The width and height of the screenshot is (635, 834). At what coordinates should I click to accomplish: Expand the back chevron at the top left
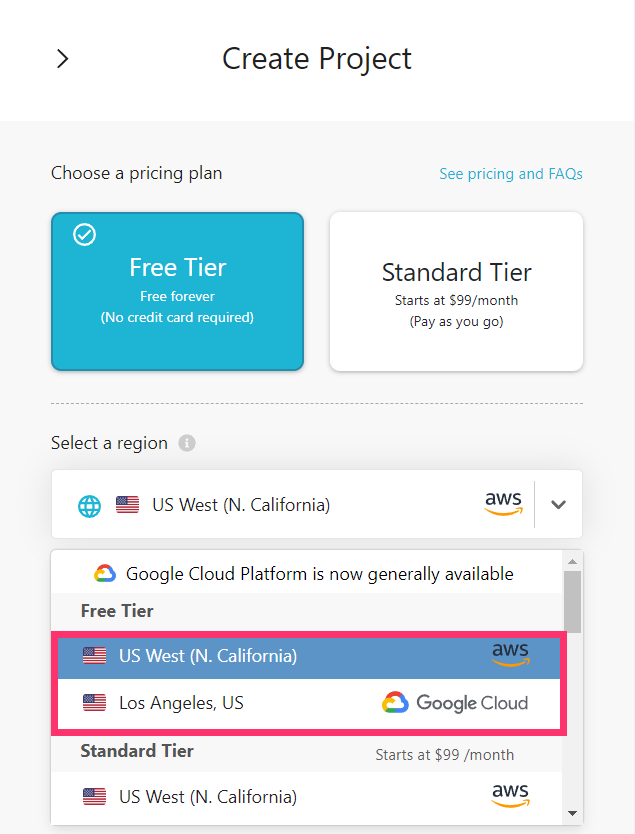62,59
